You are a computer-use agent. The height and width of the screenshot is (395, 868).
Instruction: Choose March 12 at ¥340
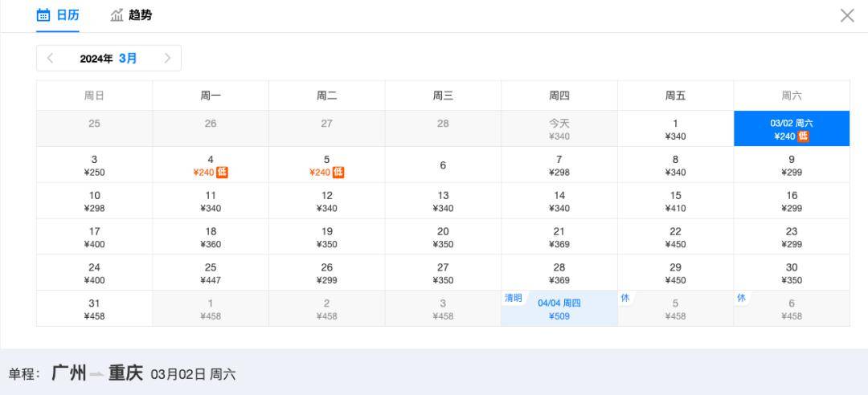tap(326, 201)
